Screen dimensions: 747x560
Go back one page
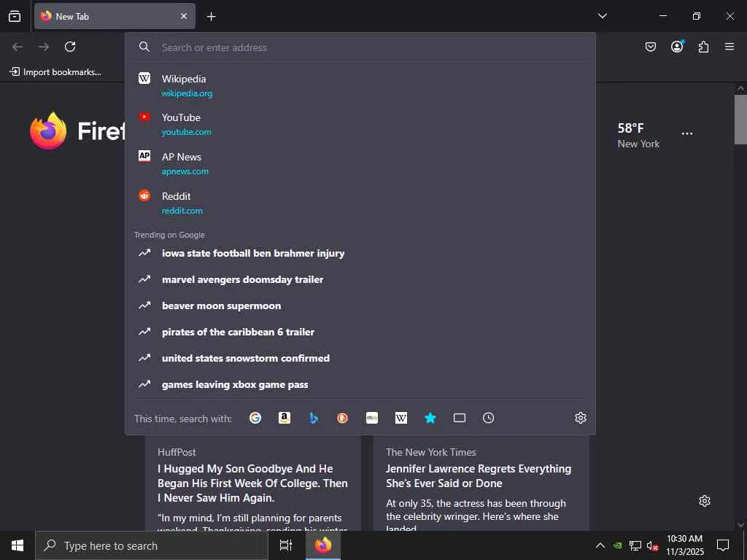tap(18, 47)
